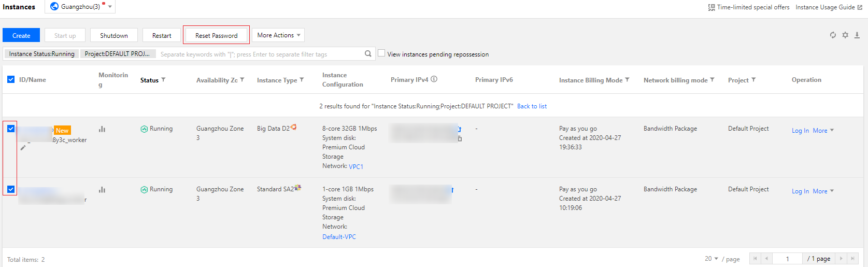Open monitoring chart for the worker instance
868x267 pixels.
102,129
